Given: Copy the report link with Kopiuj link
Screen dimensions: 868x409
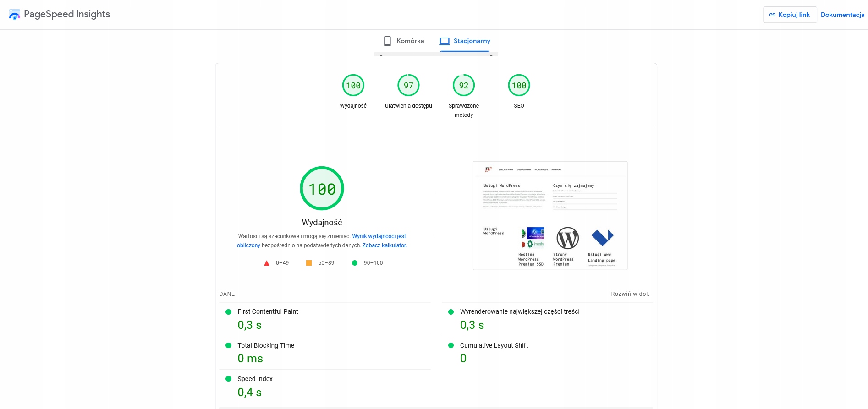Looking at the screenshot, I should point(790,15).
